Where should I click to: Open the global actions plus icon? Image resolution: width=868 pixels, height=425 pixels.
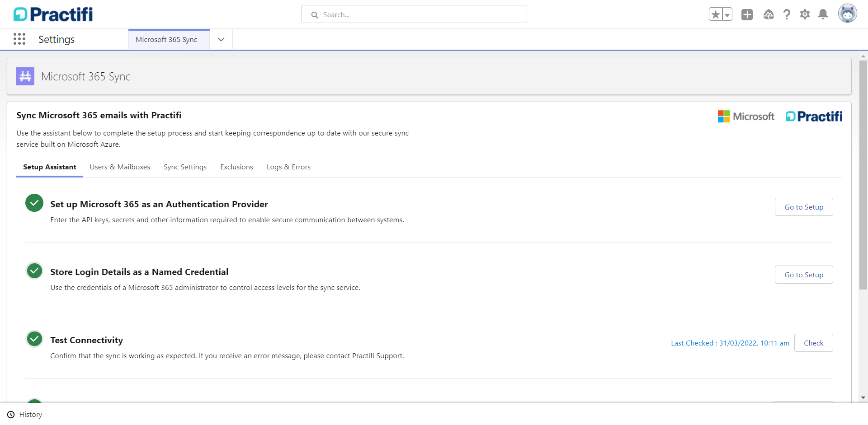coord(747,15)
